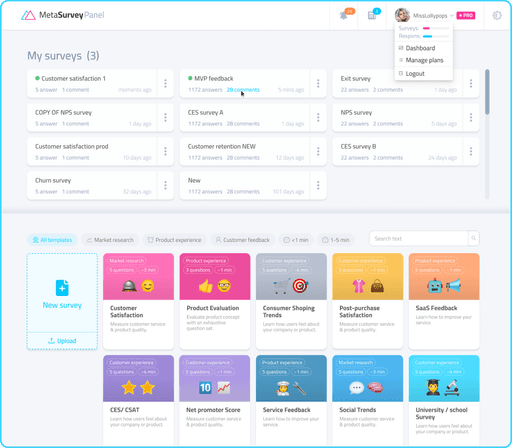The image size is (512, 448).
Task: Click the New survey document icon
Action: point(62,288)
